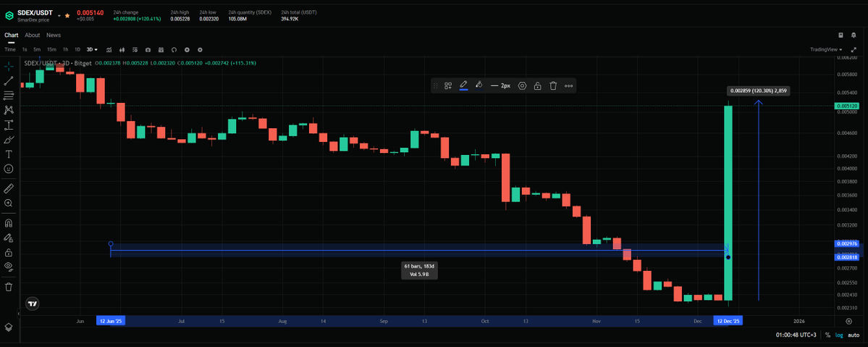
Task: Open drawing templates in floating toolbar
Action: click(x=448, y=85)
